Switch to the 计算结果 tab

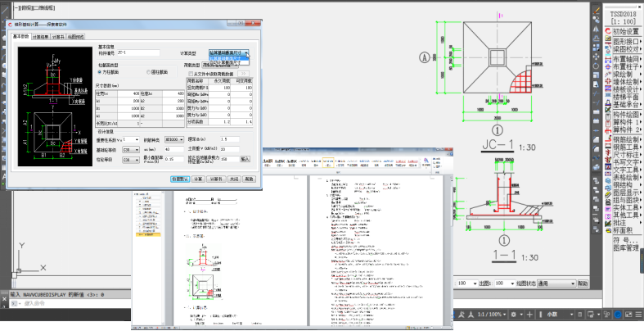[40, 37]
